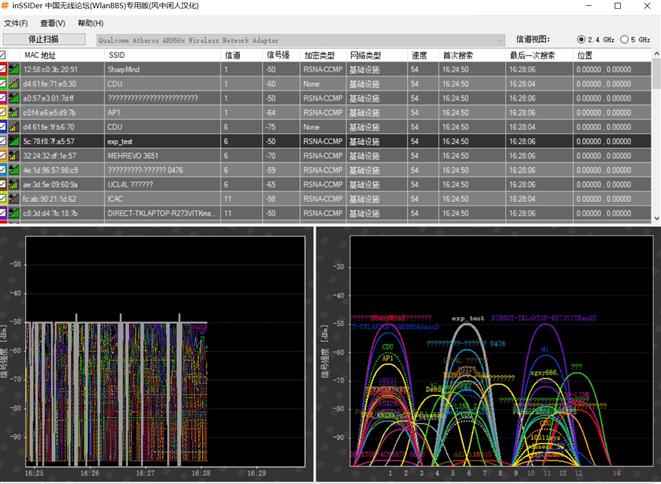The image size is (661, 484).
Task: Select the DIRECT-TKLAPTOP-R273VITKms SSID cell
Action: [x=162, y=213]
